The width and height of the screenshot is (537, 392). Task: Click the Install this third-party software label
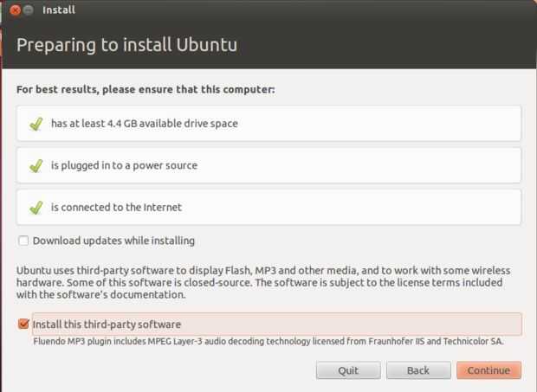click(107, 325)
